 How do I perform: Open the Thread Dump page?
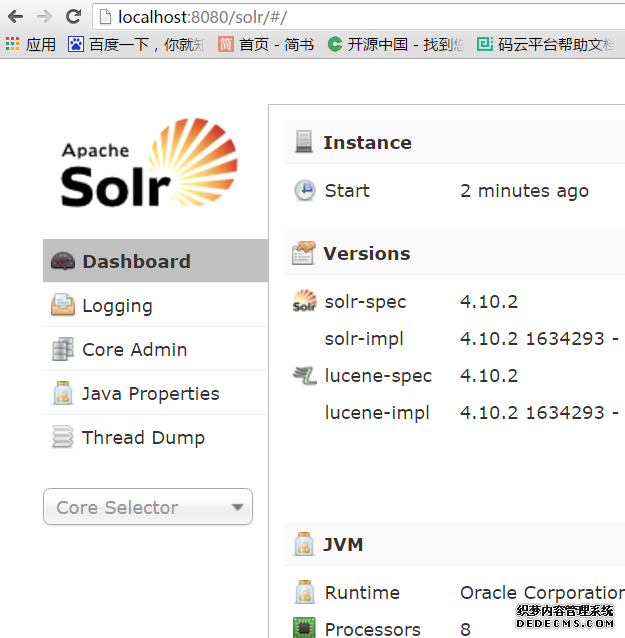tap(143, 438)
